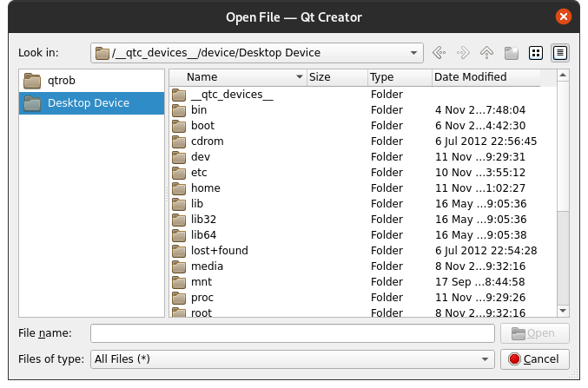
Task: Create a new folder icon
Action: (x=512, y=52)
